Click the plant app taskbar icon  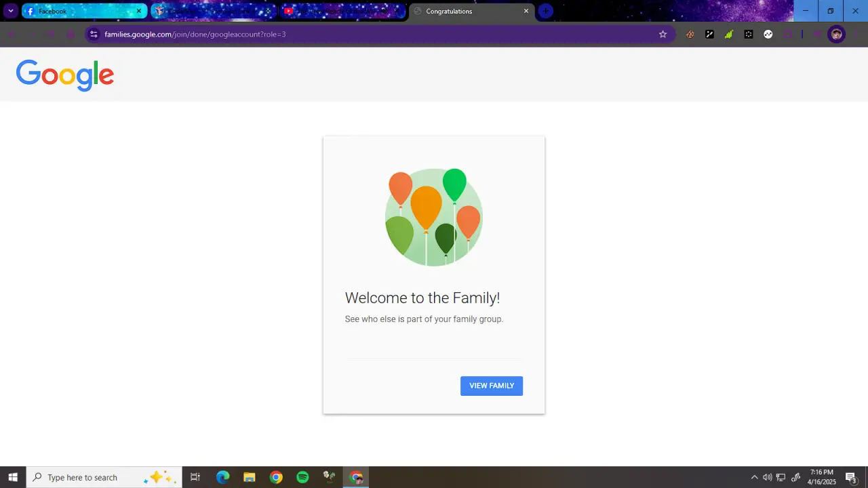click(x=330, y=477)
